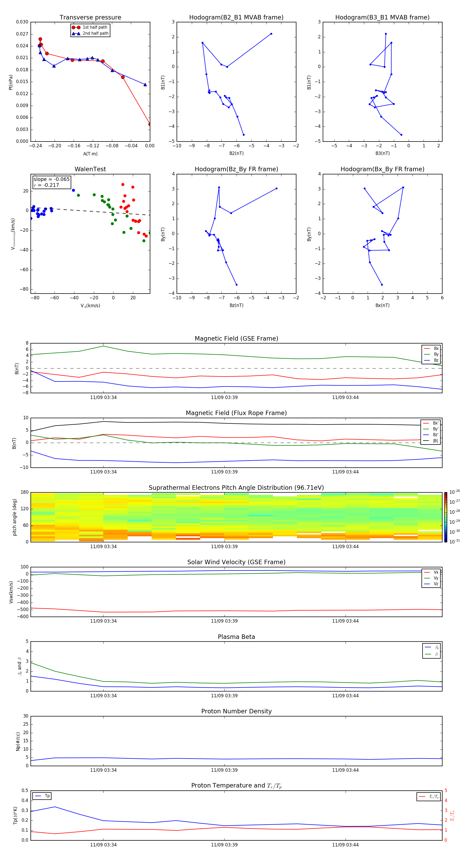The image size is (473, 868).
Task: Select the '2nd half path' legend entry
Action: [90, 33]
